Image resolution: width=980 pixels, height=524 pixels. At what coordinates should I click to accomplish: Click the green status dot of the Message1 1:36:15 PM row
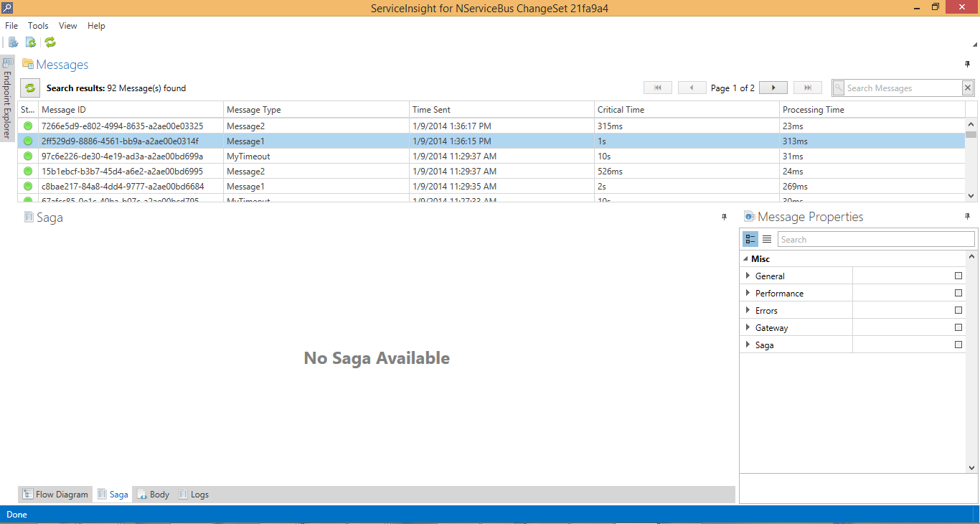(x=28, y=141)
